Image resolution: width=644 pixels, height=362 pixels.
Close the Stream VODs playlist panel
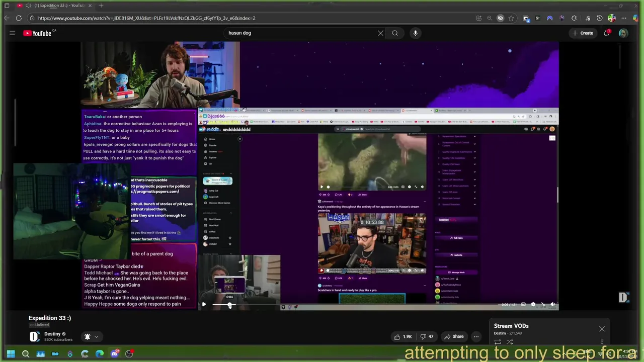click(602, 329)
